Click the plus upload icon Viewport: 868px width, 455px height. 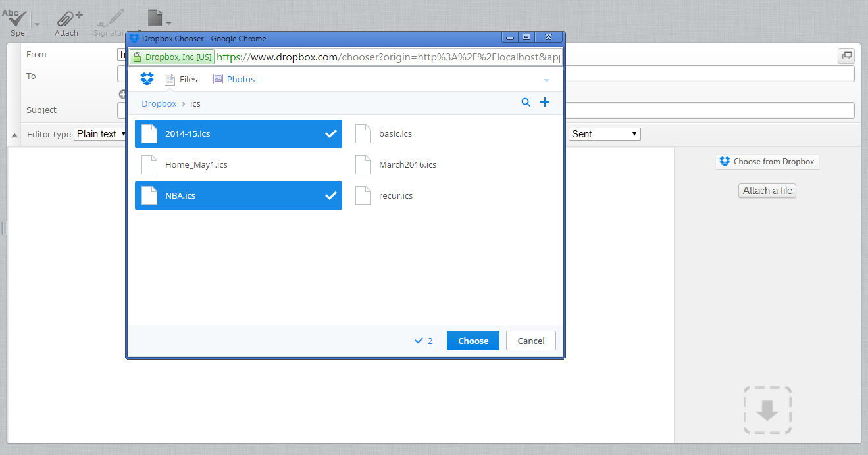click(545, 102)
